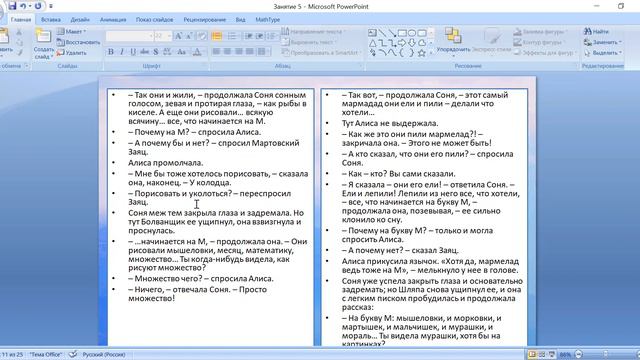Viewport: 640px width, 360px height.
Task: Click Найти find button
Action: click(596, 31)
